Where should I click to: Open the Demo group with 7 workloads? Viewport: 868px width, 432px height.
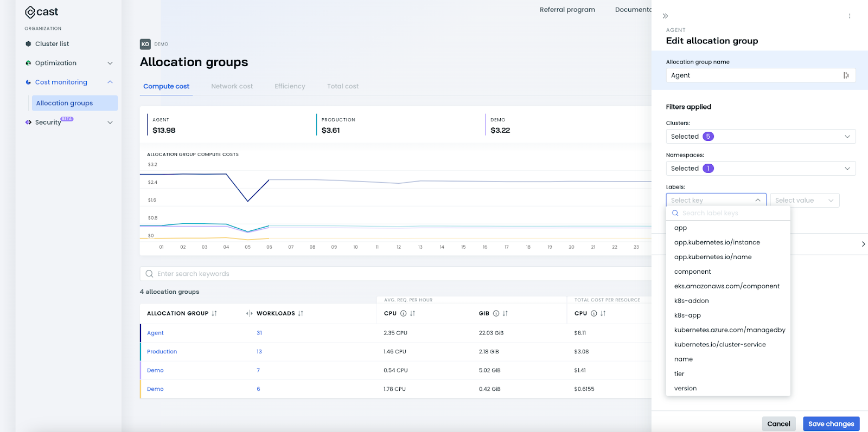pyautogui.click(x=155, y=371)
